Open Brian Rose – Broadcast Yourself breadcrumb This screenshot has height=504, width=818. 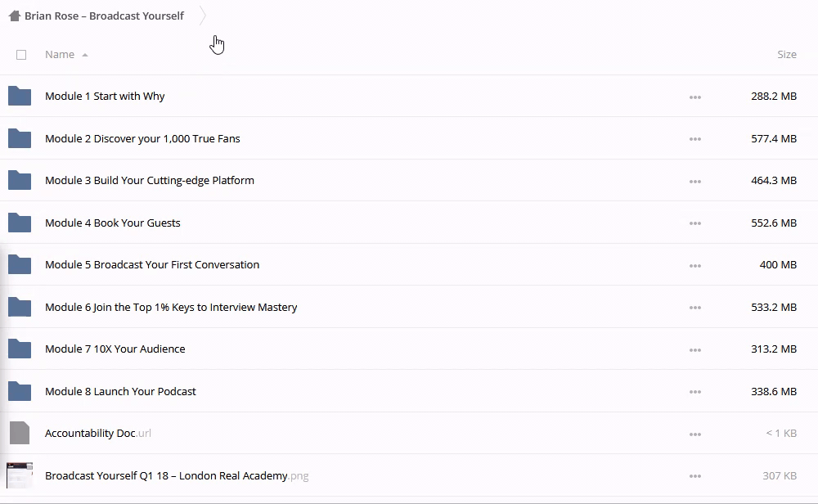(x=104, y=16)
